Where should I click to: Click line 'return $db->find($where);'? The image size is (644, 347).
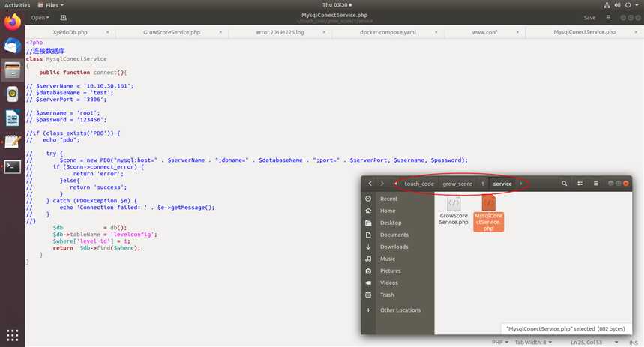pos(97,248)
